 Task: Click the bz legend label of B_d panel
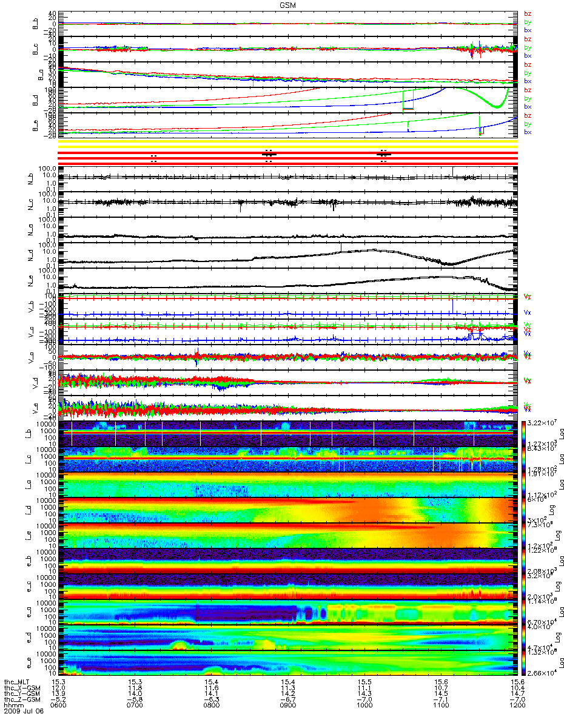pos(527,90)
